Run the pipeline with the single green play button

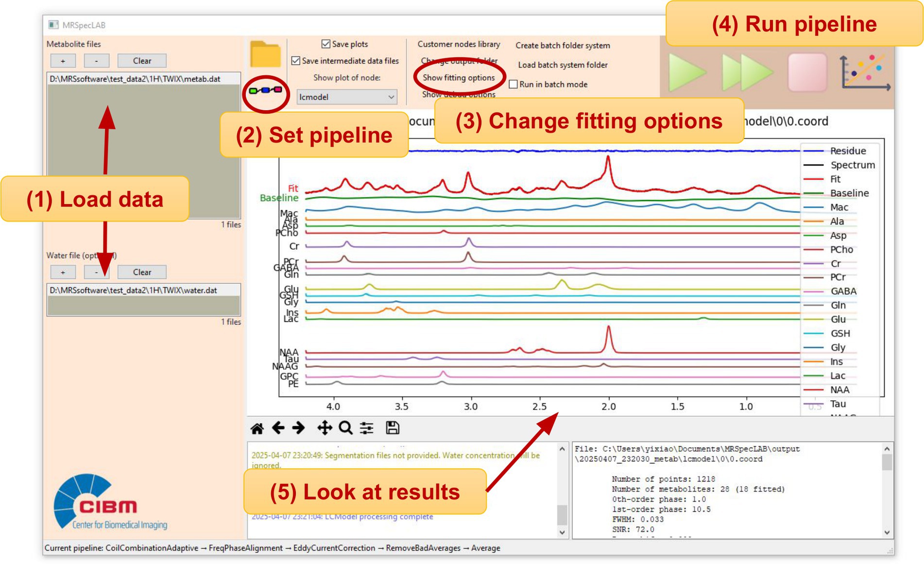(686, 72)
